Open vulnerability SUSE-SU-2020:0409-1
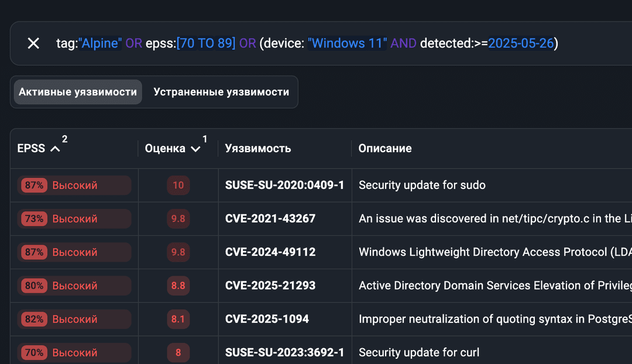The image size is (632, 364). point(284,186)
